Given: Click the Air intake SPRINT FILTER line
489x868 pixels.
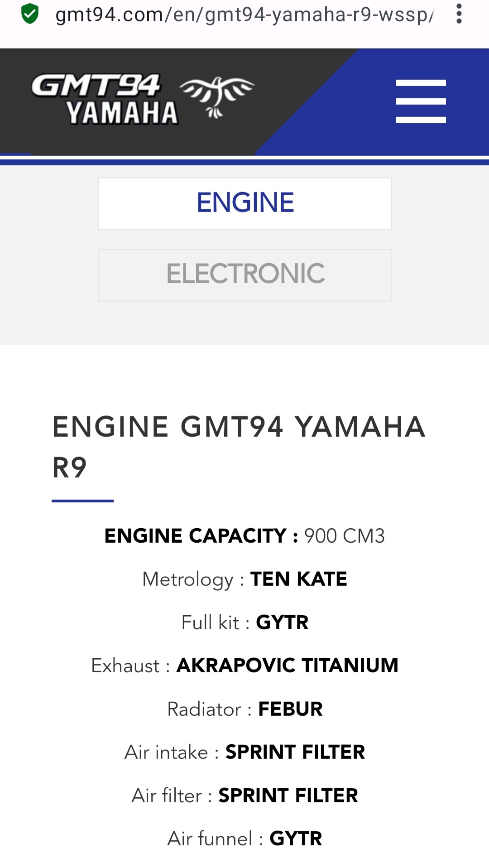Looking at the screenshot, I should [x=244, y=752].
